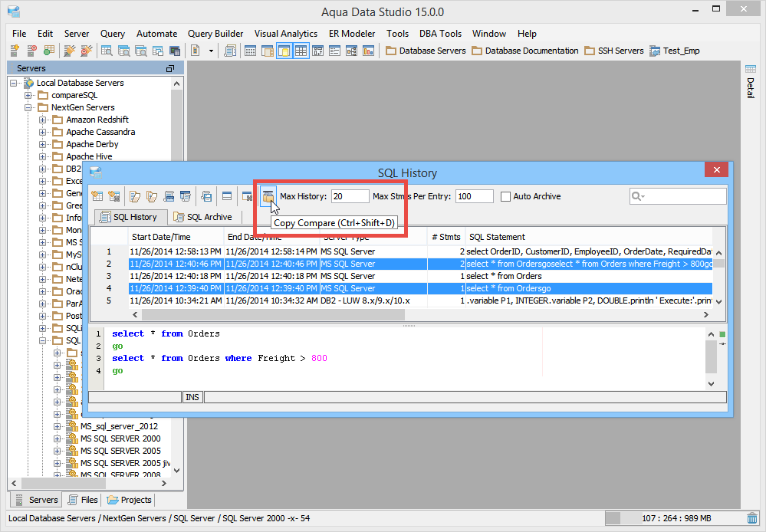Select MS SQL SERVER 2005 in the tree
Image resolution: width=766 pixels, height=532 pixels.
[120, 451]
